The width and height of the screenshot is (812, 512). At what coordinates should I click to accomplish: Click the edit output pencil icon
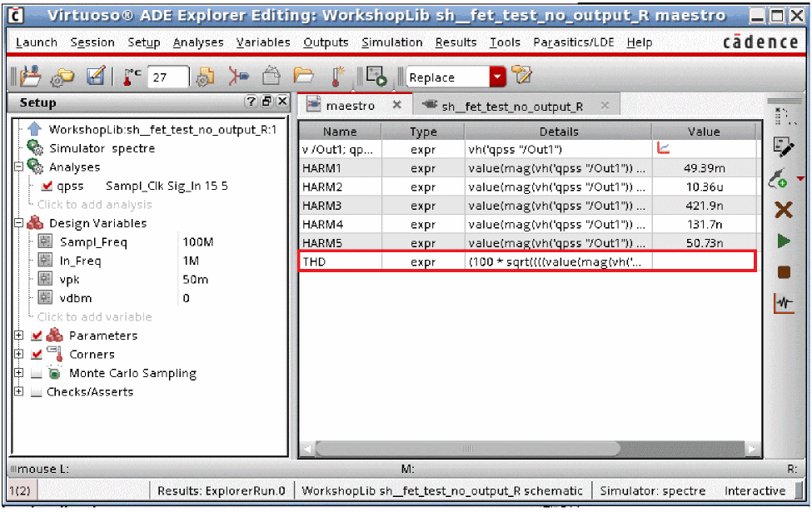coord(784,147)
